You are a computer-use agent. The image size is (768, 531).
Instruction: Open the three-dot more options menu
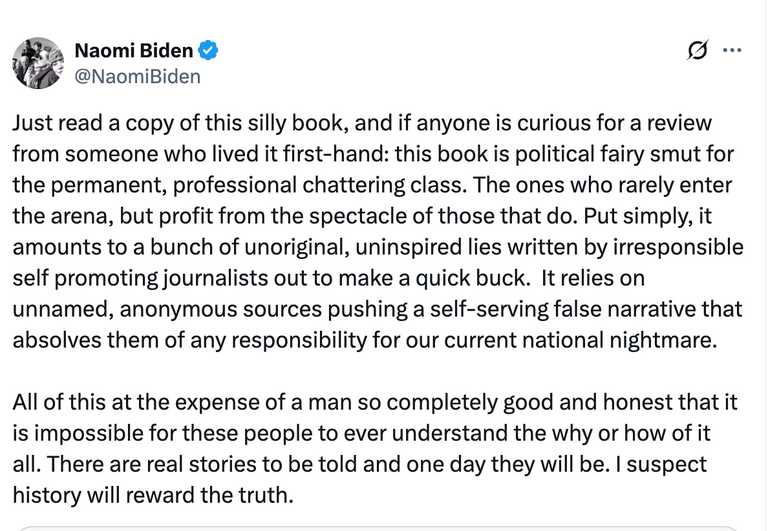[x=731, y=51]
